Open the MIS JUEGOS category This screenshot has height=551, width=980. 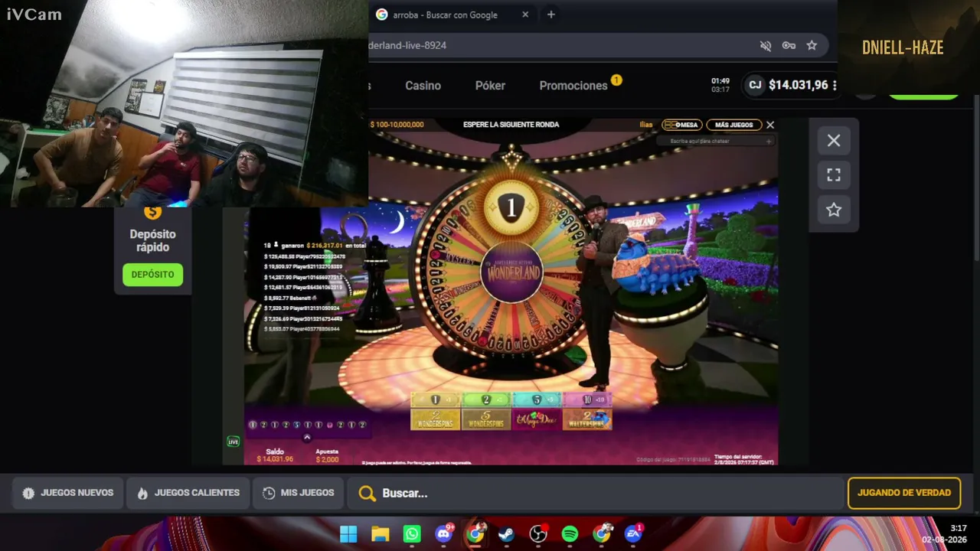click(298, 493)
